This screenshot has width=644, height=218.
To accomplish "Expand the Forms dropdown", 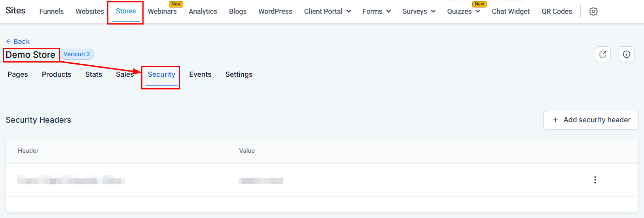I will 388,11.
